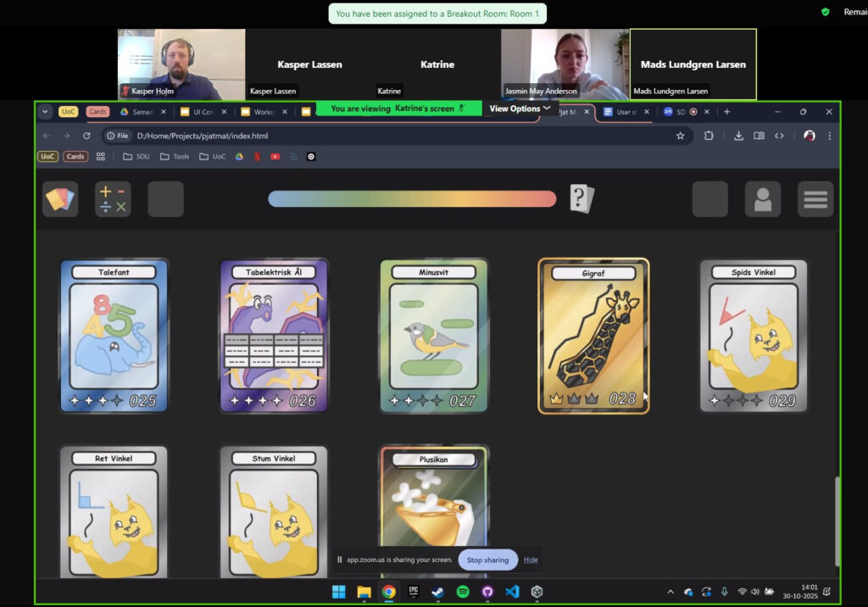Select the Talefant elephant card
868x607 pixels.
pyautogui.click(x=114, y=336)
